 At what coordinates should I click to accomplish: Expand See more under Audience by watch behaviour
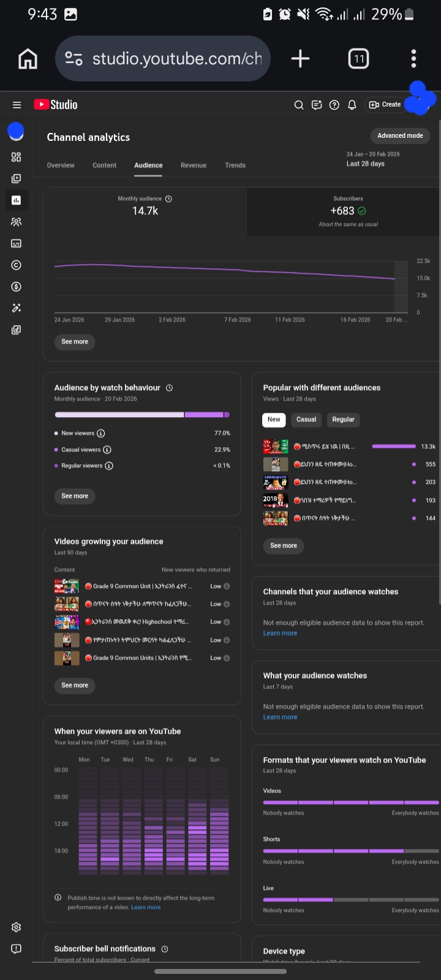(75, 496)
